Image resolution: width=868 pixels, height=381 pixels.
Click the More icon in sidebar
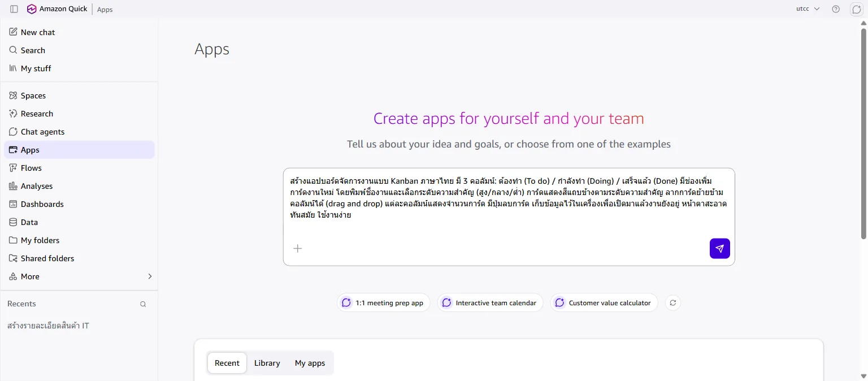14,276
